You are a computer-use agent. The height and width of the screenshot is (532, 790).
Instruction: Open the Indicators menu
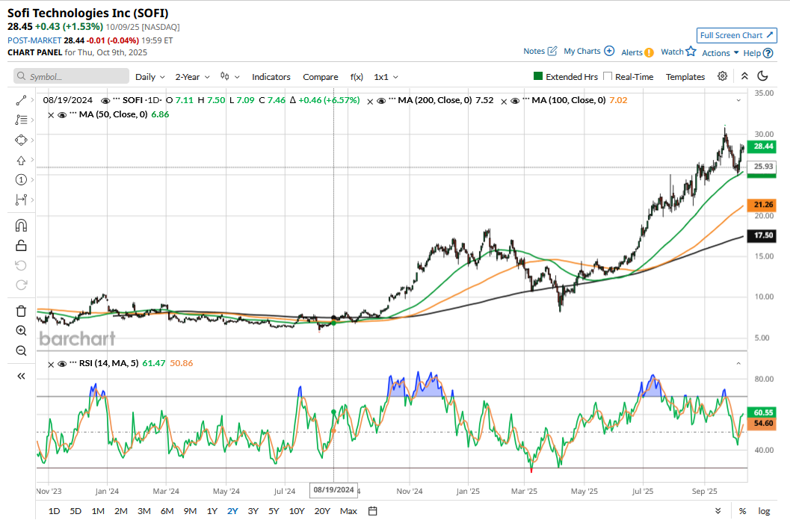pyautogui.click(x=271, y=77)
